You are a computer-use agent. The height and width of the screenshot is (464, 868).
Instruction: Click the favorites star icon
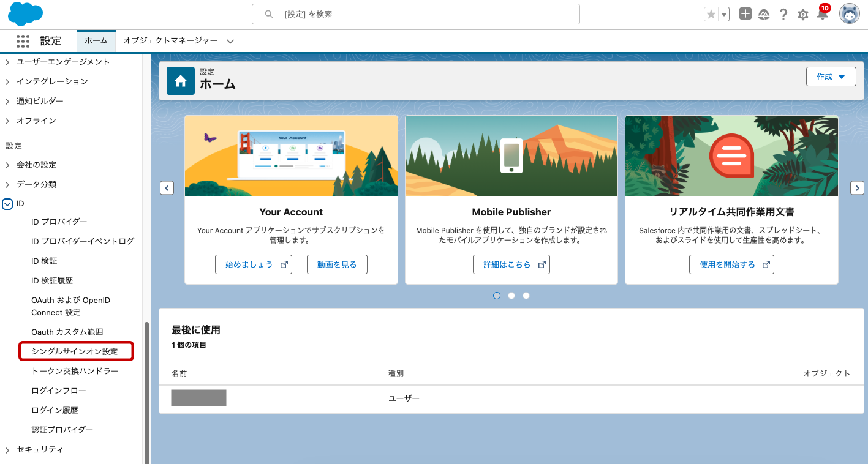click(711, 14)
